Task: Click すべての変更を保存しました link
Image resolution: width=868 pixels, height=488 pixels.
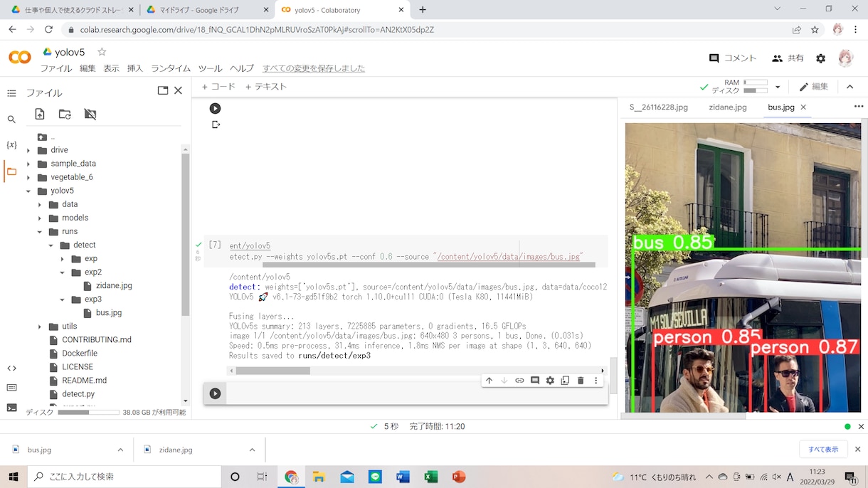Action: click(x=314, y=68)
